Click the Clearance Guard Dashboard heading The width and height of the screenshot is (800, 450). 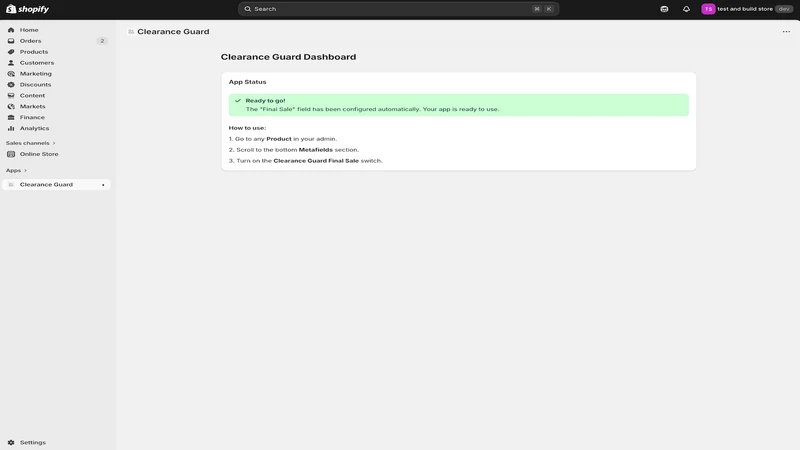pyautogui.click(x=288, y=57)
